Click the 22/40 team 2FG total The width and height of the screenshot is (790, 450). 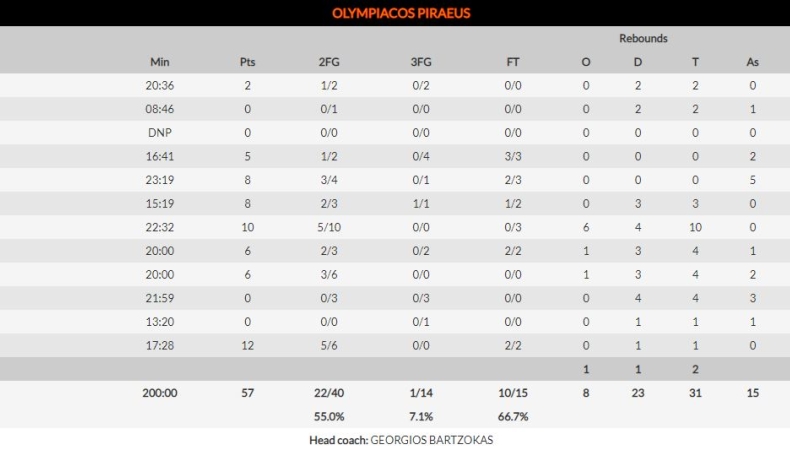coord(329,393)
